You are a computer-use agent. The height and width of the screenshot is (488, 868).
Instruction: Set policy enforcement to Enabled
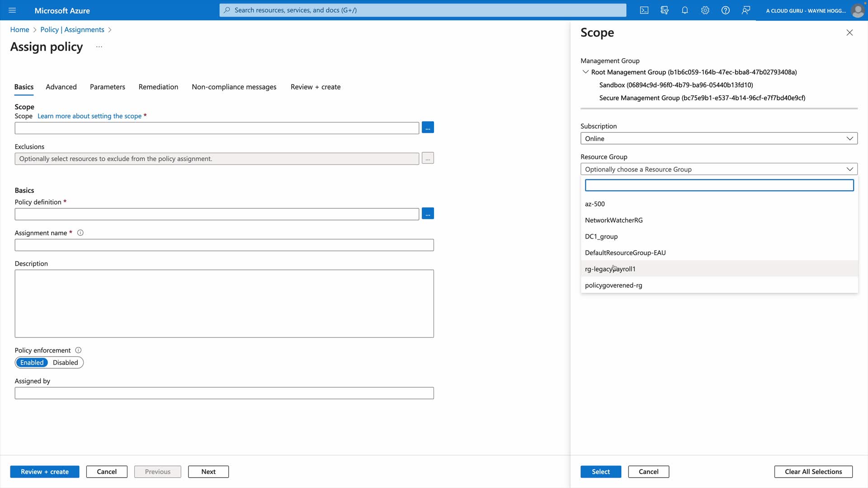(x=32, y=362)
